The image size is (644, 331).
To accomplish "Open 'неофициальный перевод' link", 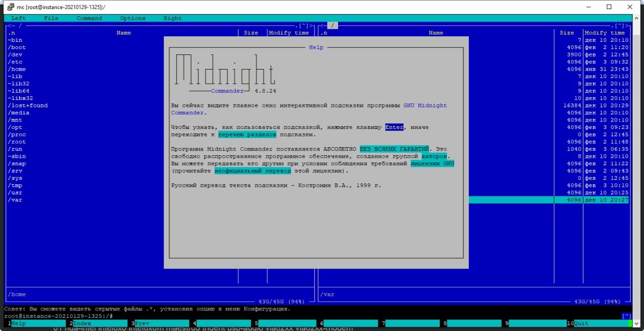I will [253, 171].
